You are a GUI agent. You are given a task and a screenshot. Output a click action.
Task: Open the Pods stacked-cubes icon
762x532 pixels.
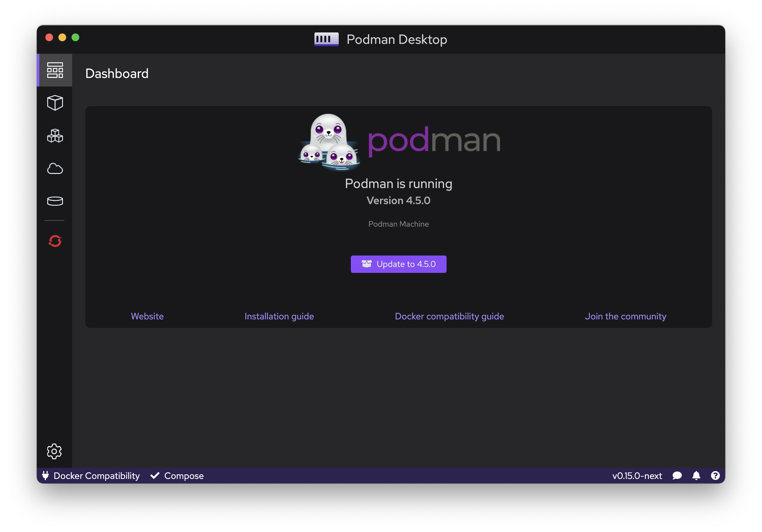pyautogui.click(x=55, y=136)
